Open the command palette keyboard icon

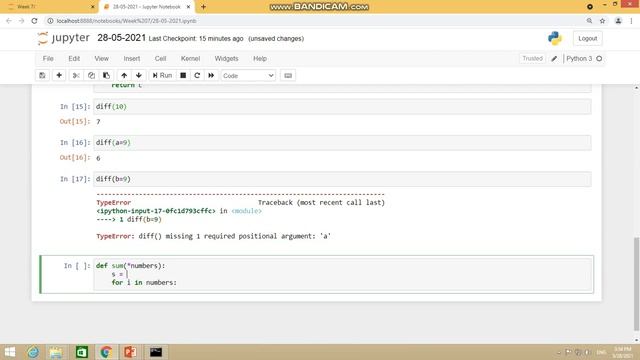[x=288, y=76]
